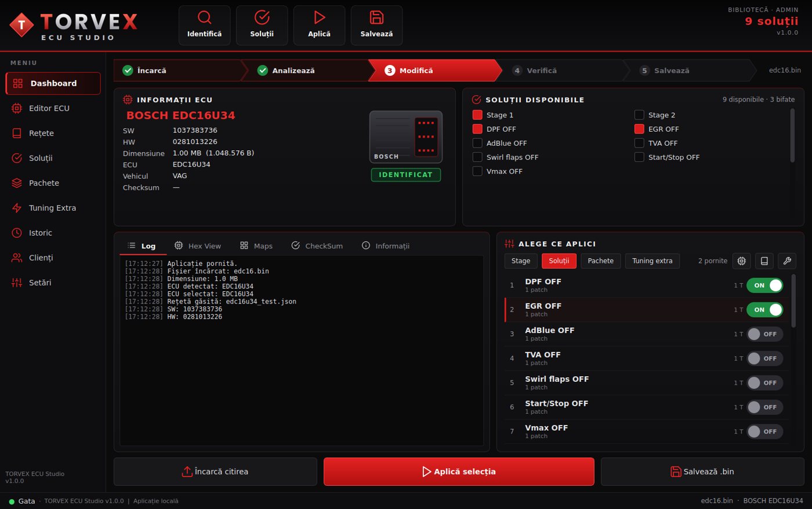The image size is (812, 509).
Task: Click the Rețetă găsită log line
Action: point(211,302)
